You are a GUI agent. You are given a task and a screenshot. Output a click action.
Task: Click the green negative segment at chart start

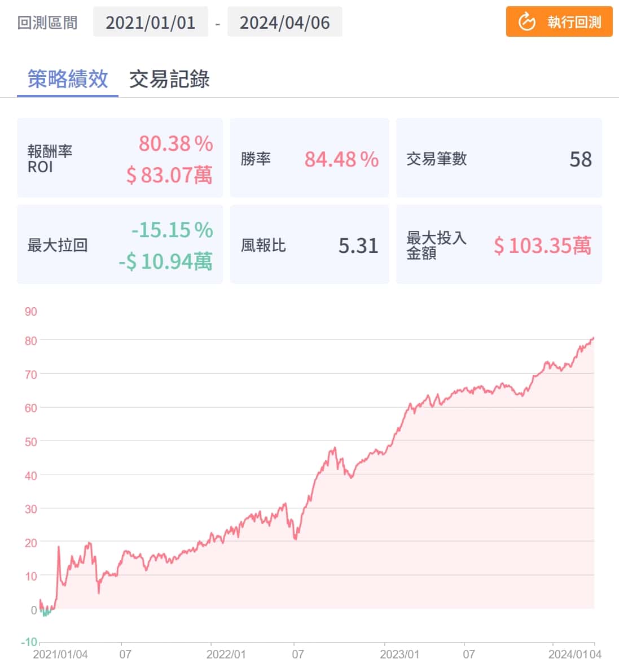click(x=45, y=612)
